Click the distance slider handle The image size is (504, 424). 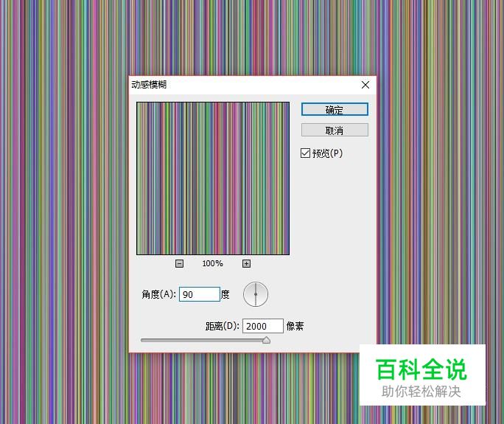click(266, 340)
